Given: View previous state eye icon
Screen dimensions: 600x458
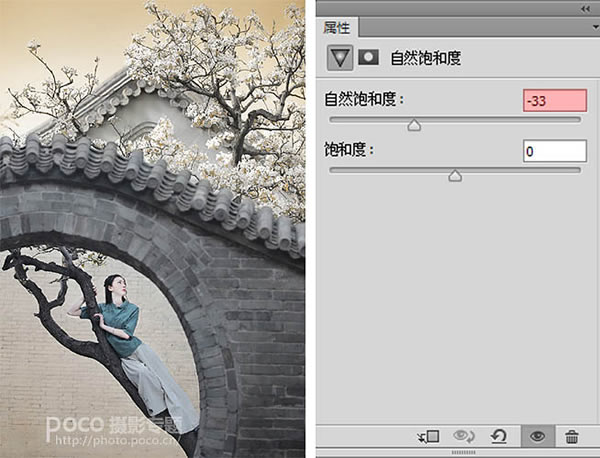Looking at the screenshot, I should [x=464, y=436].
